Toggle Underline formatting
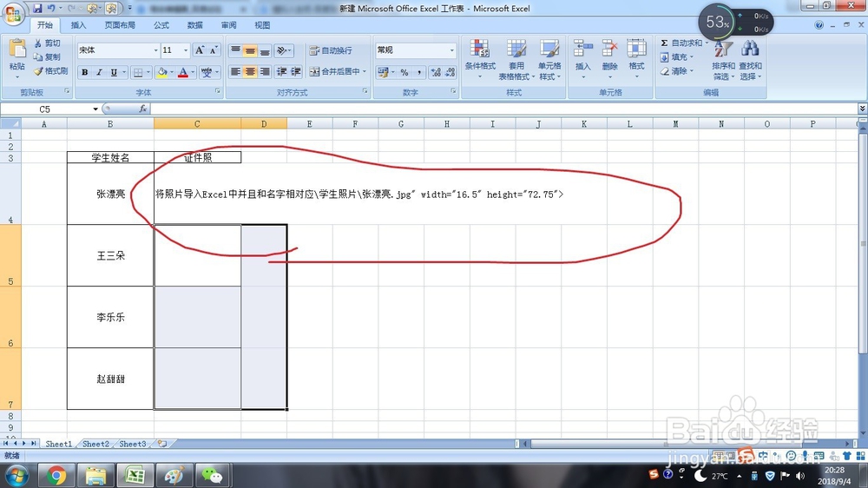868x488 pixels. [x=114, y=72]
